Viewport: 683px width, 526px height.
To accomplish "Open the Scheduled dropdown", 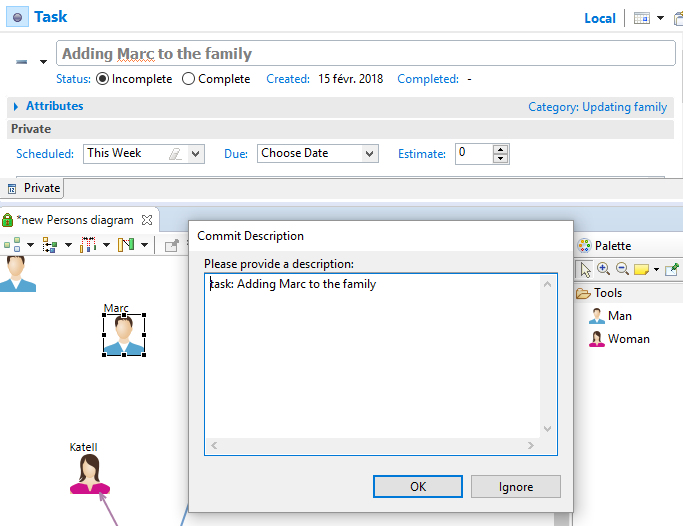I will (x=196, y=154).
